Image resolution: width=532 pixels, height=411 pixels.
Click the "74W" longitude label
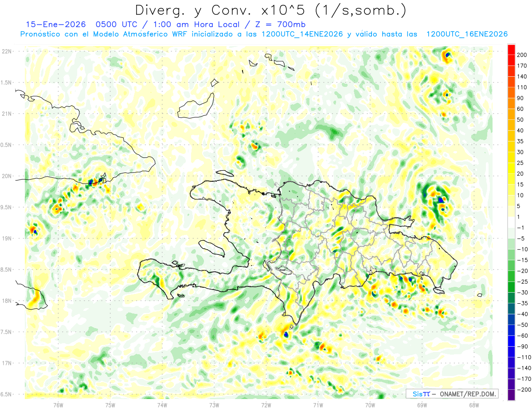click(162, 405)
